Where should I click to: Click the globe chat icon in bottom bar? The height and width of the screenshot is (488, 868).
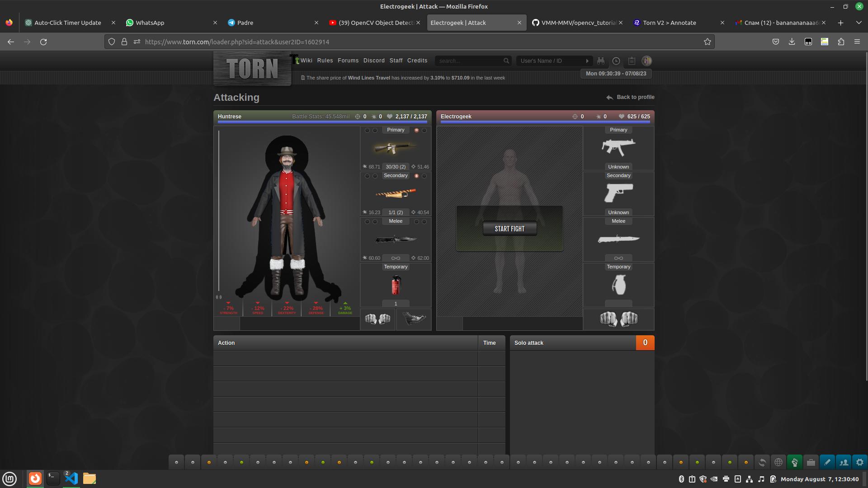point(778,462)
